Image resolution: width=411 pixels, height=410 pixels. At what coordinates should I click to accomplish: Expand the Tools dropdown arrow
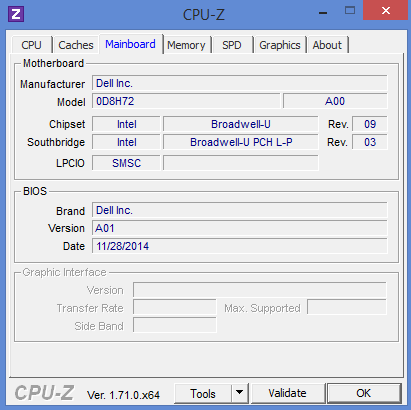tap(240, 393)
